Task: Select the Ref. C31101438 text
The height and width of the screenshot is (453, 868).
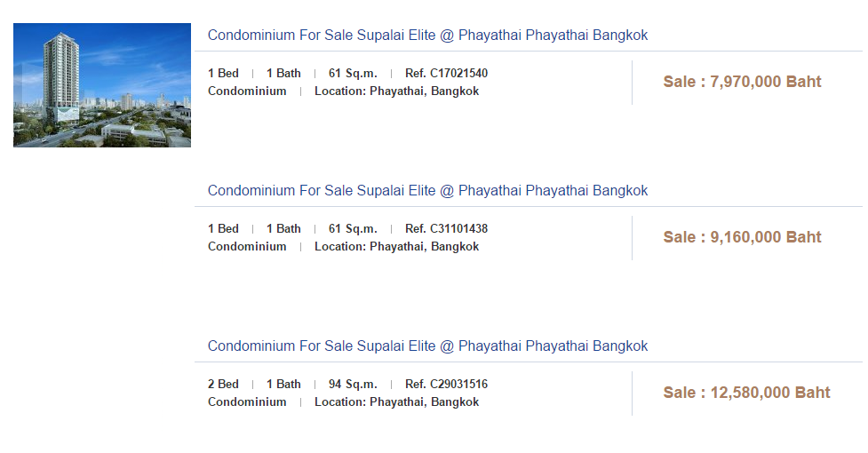Action: pyautogui.click(x=446, y=229)
